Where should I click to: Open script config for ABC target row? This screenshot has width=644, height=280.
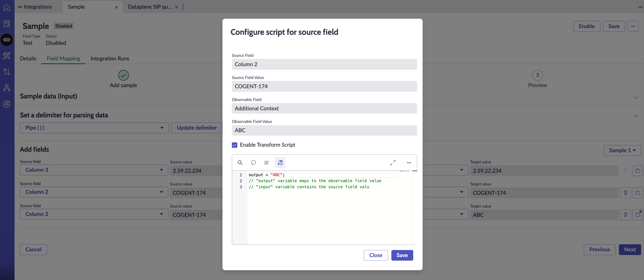coord(638,215)
